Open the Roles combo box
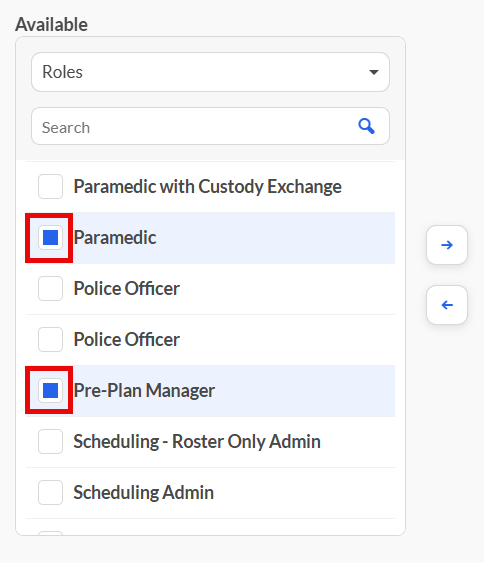The width and height of the screenshot is (484, 563). (x=210, y=72)
